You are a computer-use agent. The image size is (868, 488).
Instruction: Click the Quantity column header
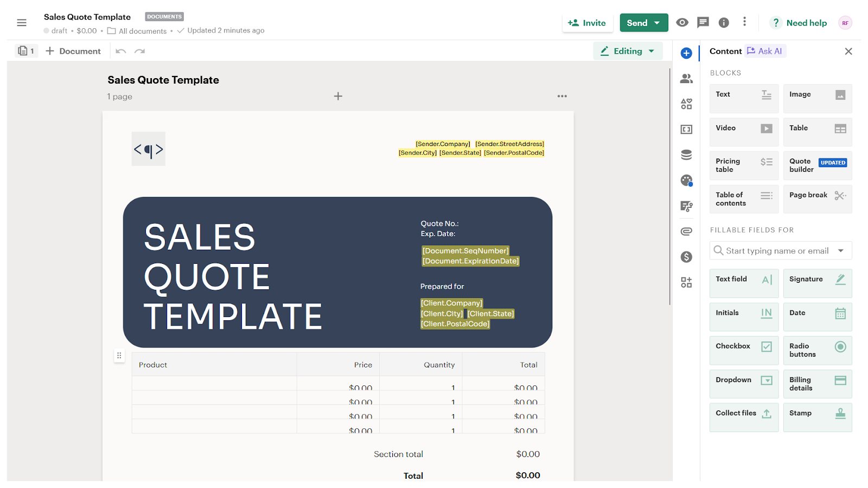point(421,365)
